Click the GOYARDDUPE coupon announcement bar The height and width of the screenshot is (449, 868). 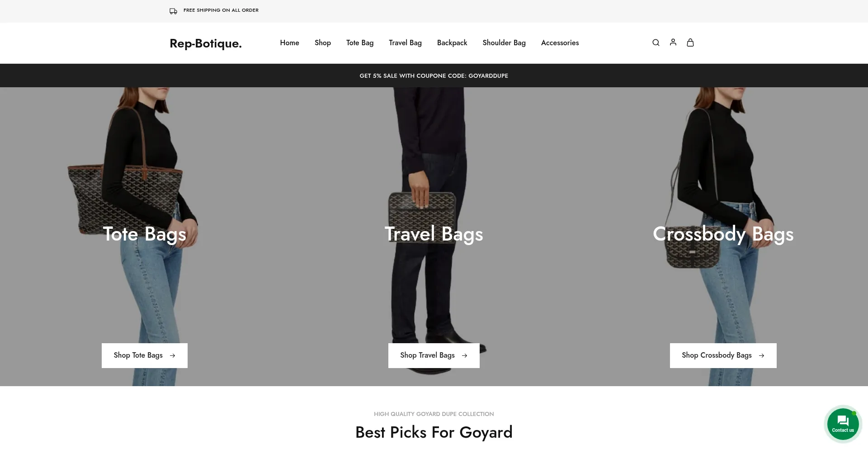[x=434, y=76]
